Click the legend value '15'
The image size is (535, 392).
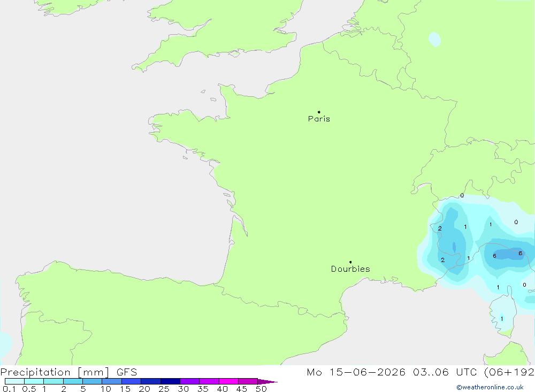pos(125,389)
